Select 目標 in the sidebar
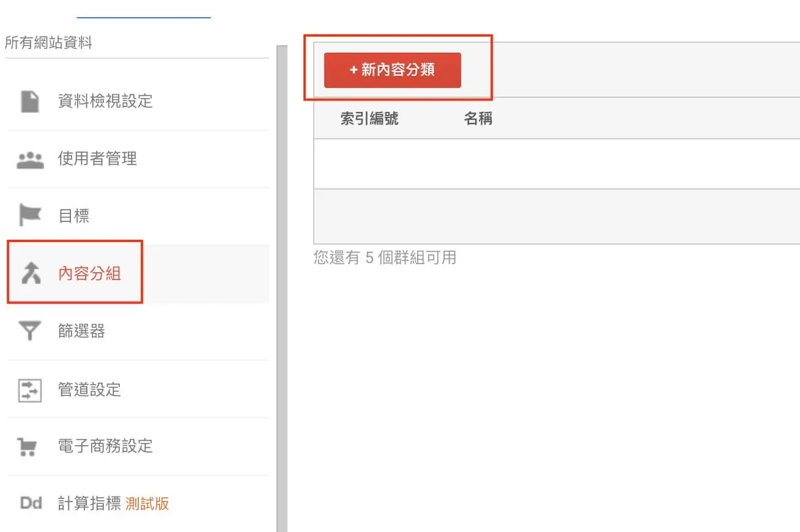The width and height of the screenshot is (800, 532). [x=138, y=216]
